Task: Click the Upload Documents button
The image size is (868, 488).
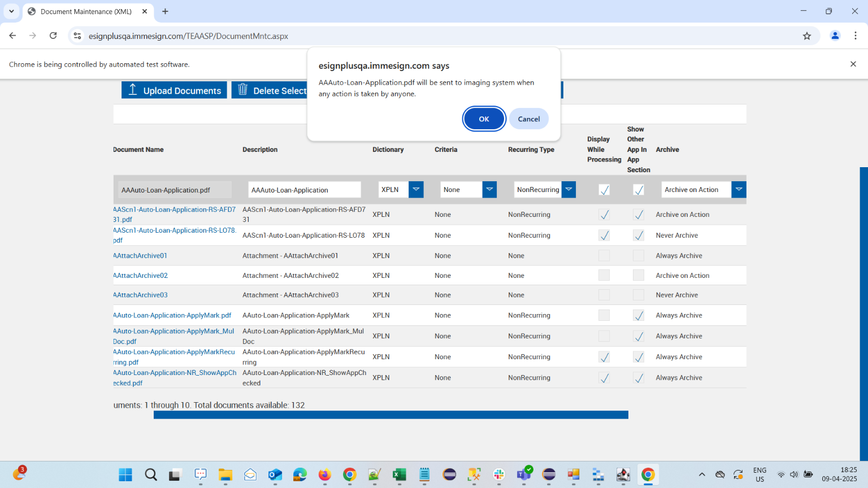Action: click(x=174, y=90)
